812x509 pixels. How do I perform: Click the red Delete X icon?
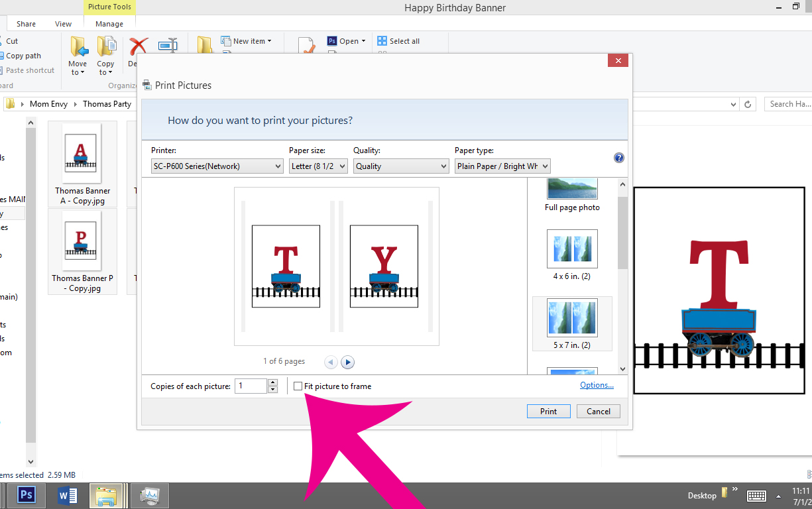(137, 48)
